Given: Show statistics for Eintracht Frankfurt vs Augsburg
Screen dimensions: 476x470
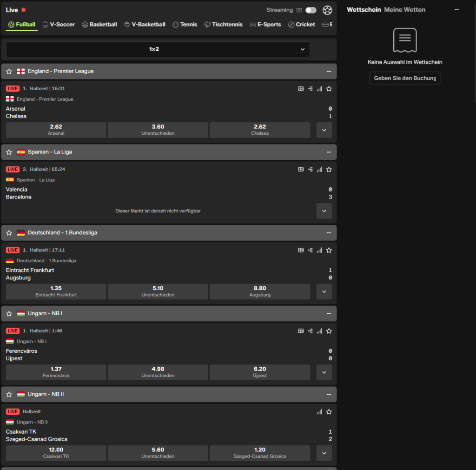Looking at the screenshot, I should click(319, 250).
